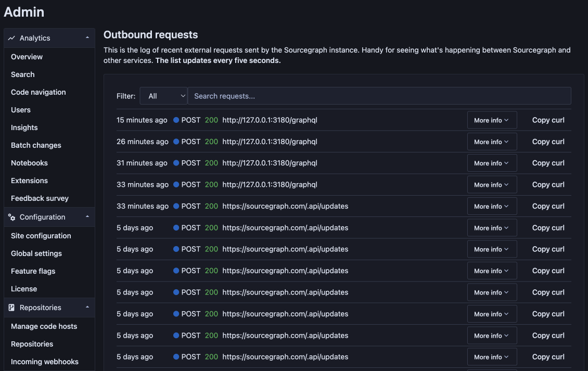Click the Analytics chart icon in sidebar
Viewport: 588px width, 371px height.
coord(11,38)
